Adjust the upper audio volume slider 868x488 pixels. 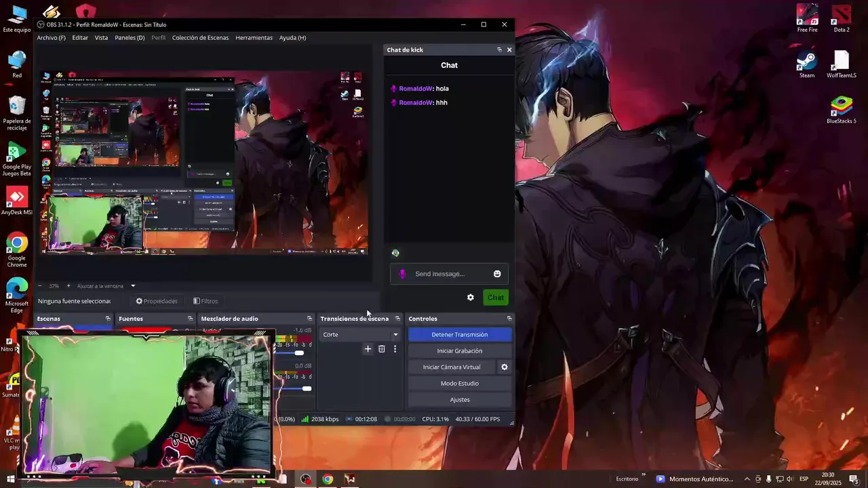click(299, 352)
